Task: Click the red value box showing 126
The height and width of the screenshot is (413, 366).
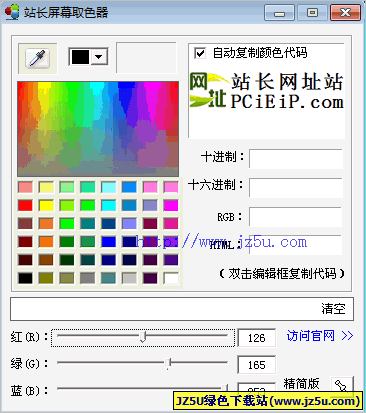Action: (x=257, y=338)
